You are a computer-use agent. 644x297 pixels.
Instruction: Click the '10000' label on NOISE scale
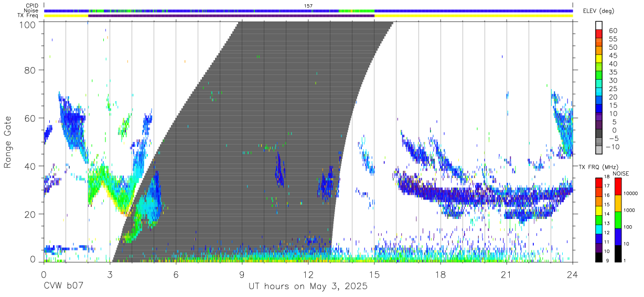(630, 194)
